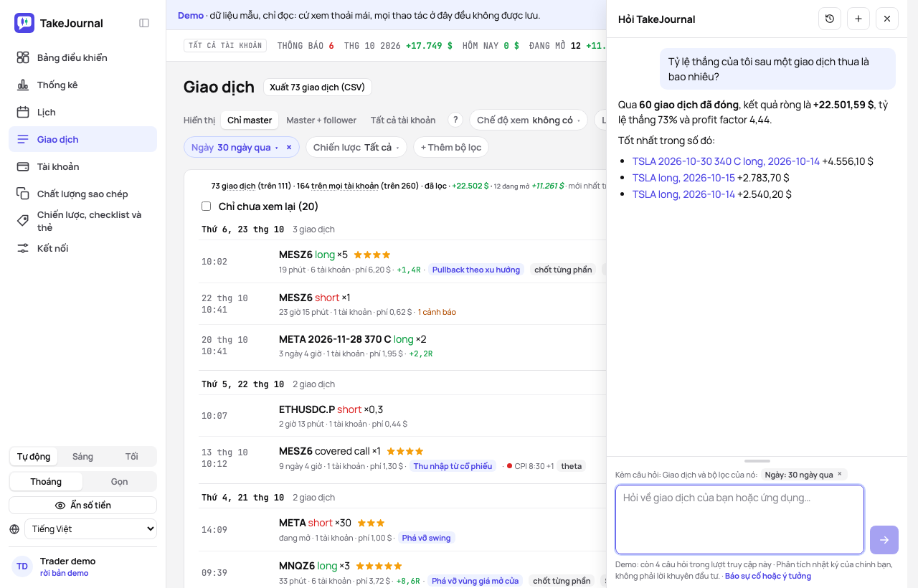Start new chat with plus icon
Screen dimensions: 918x588
tap(858, 19)
